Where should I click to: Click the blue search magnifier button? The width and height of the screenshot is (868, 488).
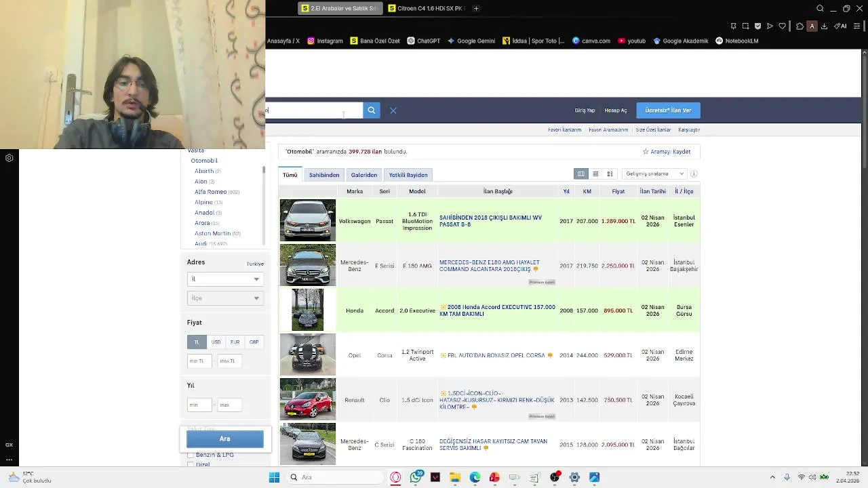coord(371,110)
